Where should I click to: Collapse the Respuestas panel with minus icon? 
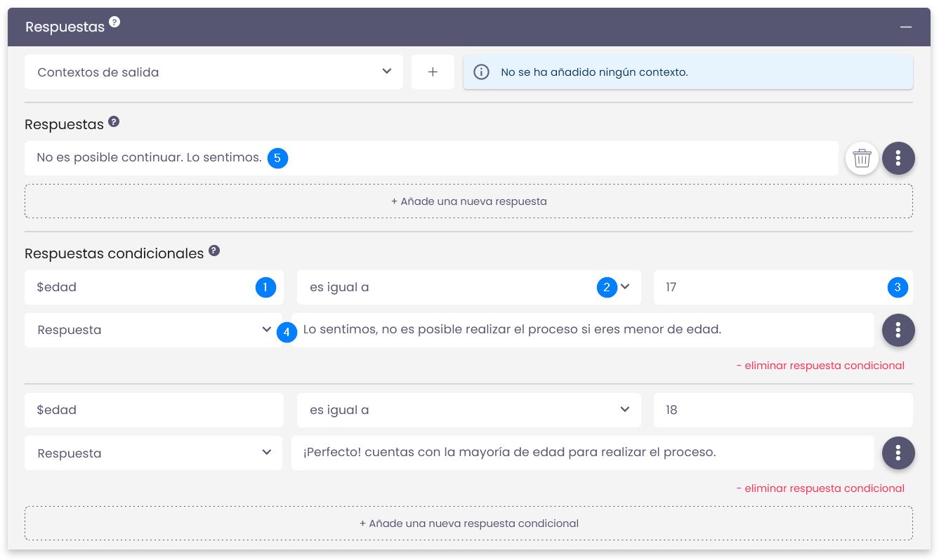pyautogui.click(x=906, y=27)
